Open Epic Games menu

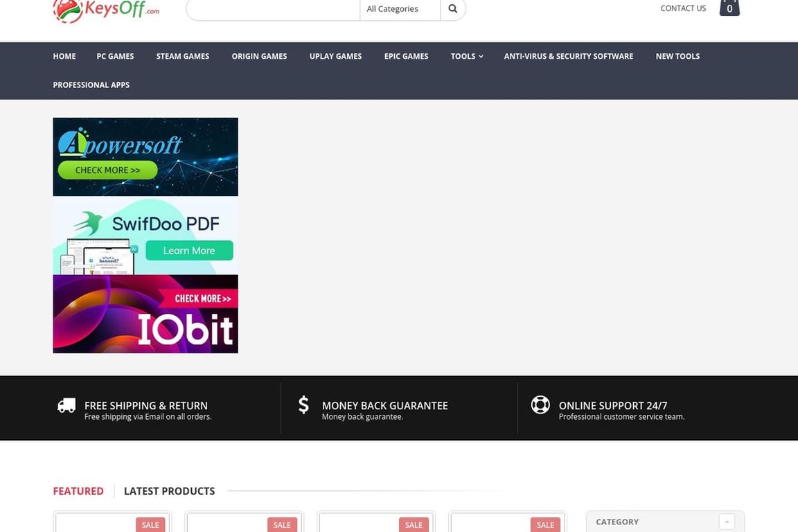coord(406,56)
